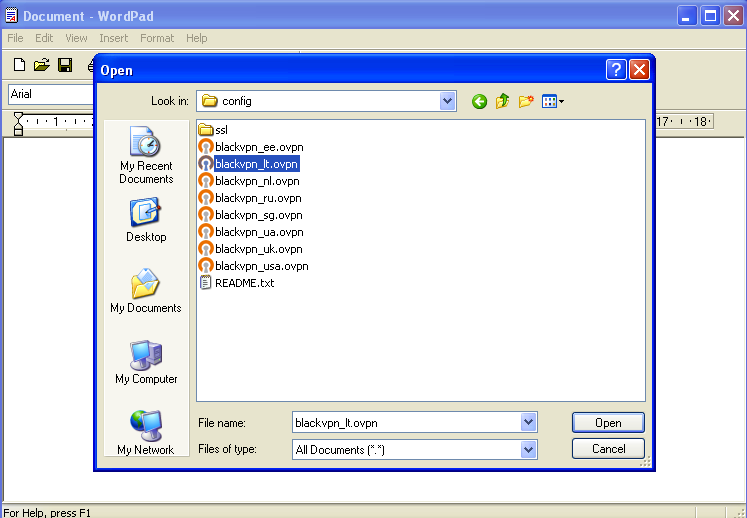Select README.txt file
This screenshot has height=518, width=747.
(237, 283)
